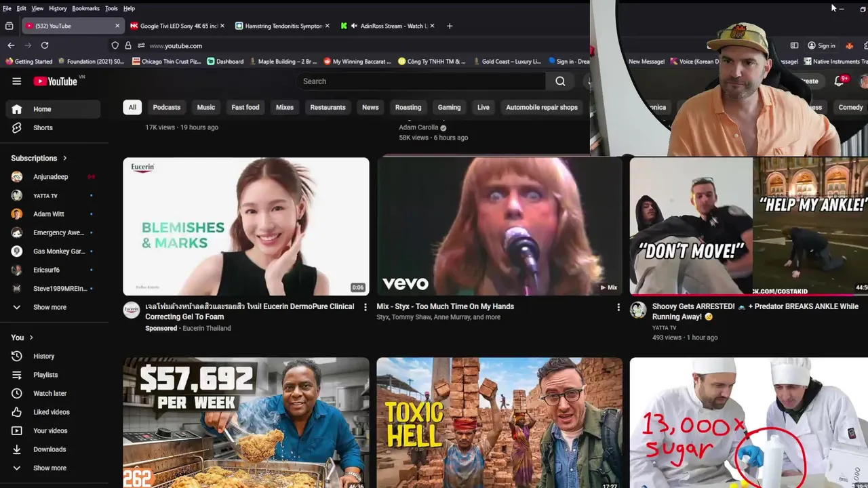Play the $57,692 per week video thumbnail

click(246, 423)
